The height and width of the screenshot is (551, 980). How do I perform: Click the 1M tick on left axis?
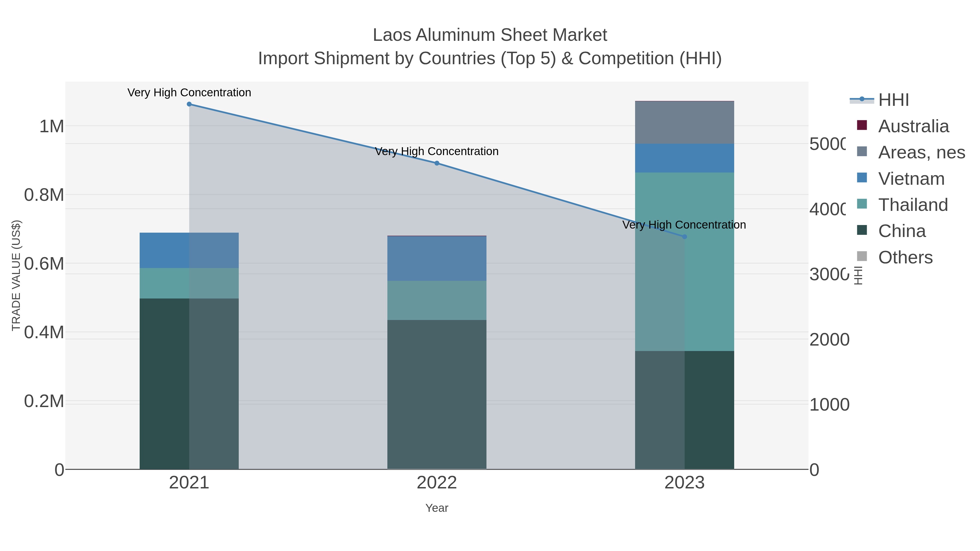52,126
